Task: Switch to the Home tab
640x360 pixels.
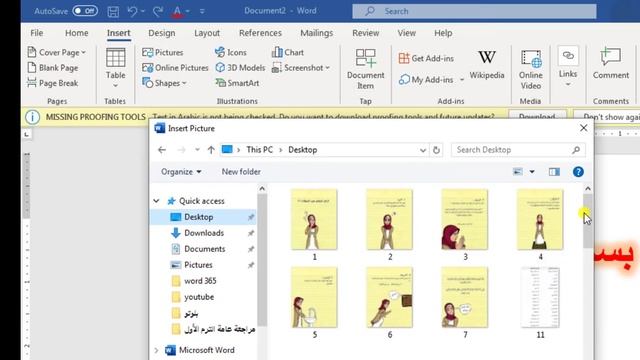Action: tap(77, 33)
